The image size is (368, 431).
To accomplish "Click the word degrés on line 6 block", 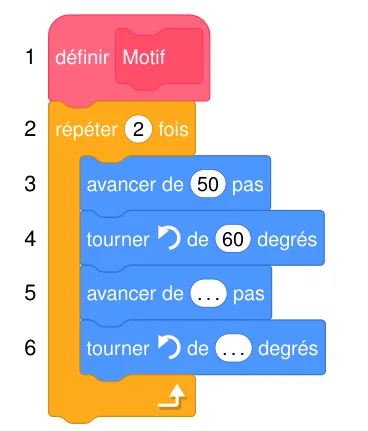I will click(x=288, y=349).
